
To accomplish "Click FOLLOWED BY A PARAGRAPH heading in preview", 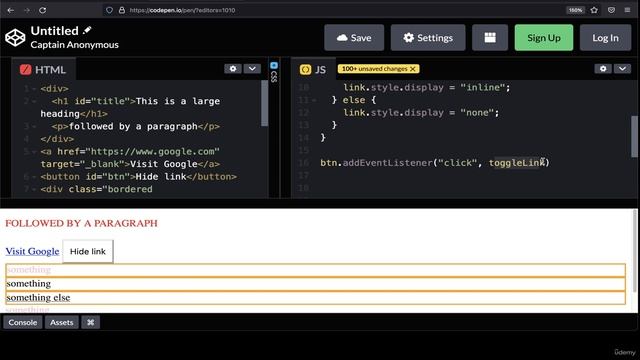I will pos(81,223).
